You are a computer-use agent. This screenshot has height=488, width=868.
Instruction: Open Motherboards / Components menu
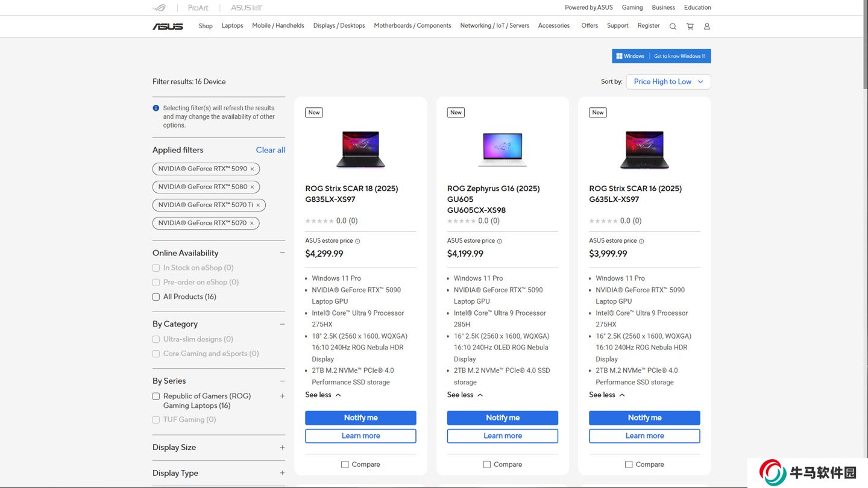coord(412,26)
